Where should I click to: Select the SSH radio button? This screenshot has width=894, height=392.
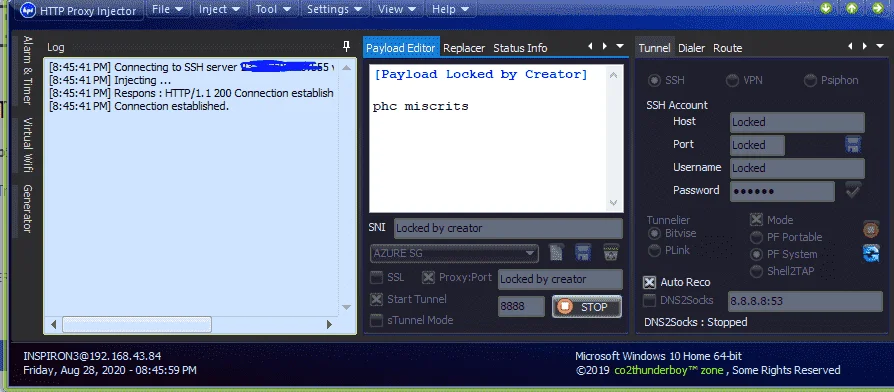(x=654, y=80)
